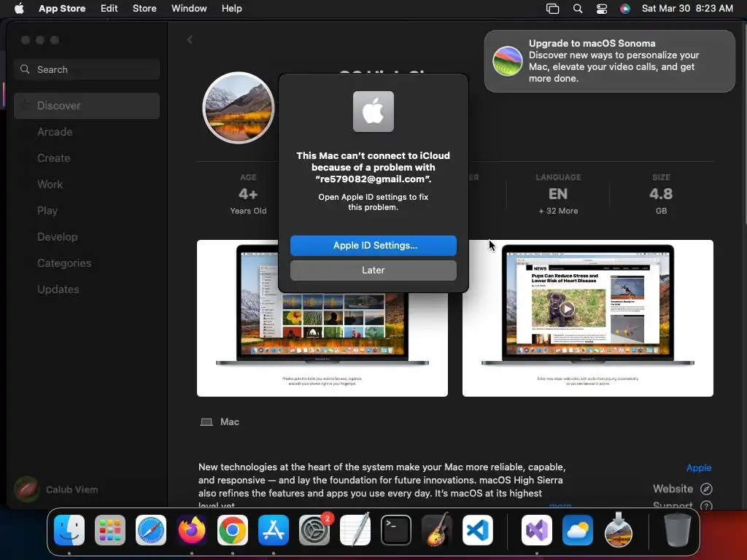Screen dimensions: 747x560
Task: Click the Sonoma notification icon
Action: pyautogui.click(x=508, y=61)
